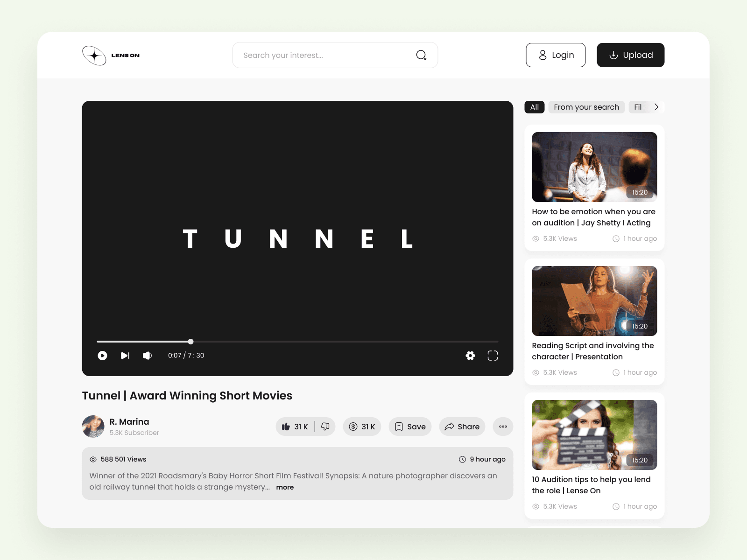Save the video
The width and height of the screenshot is (747, 560).
pyautogui.click(x=410, y=427)
